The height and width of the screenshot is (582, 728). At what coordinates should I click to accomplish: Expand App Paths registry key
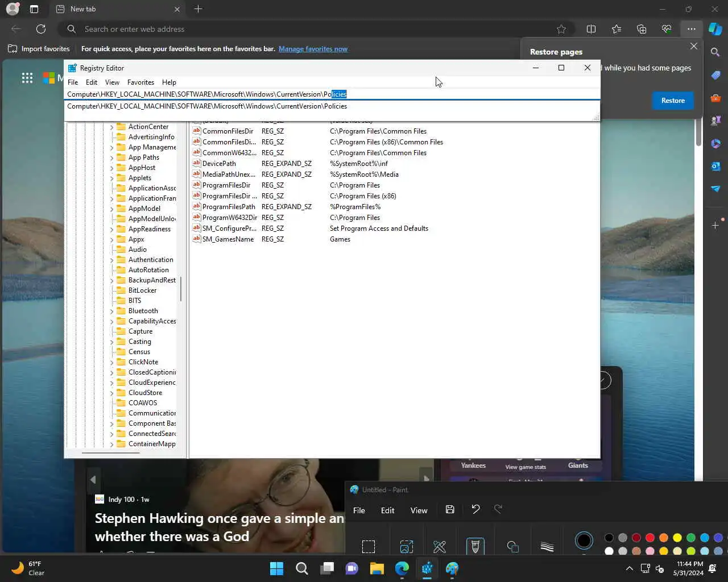(x=111, y=158)
